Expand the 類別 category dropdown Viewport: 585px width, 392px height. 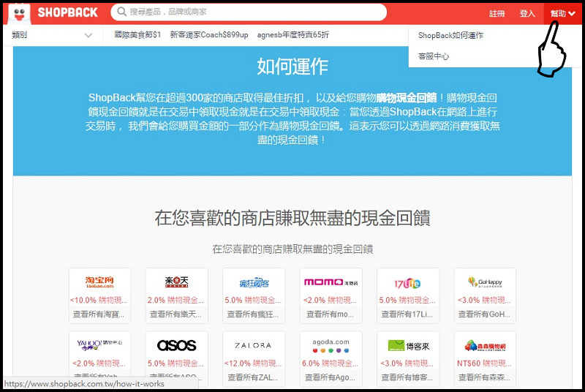coord(52,35)
